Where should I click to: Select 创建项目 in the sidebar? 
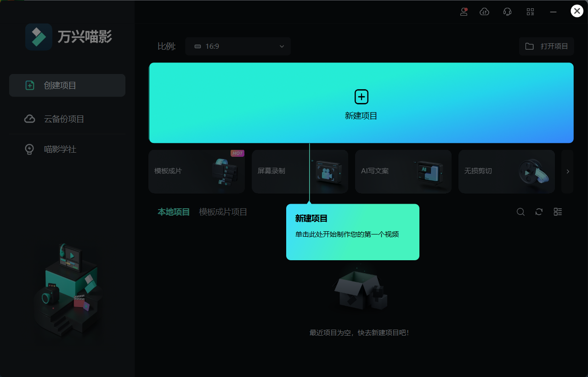tap(67, 85)
